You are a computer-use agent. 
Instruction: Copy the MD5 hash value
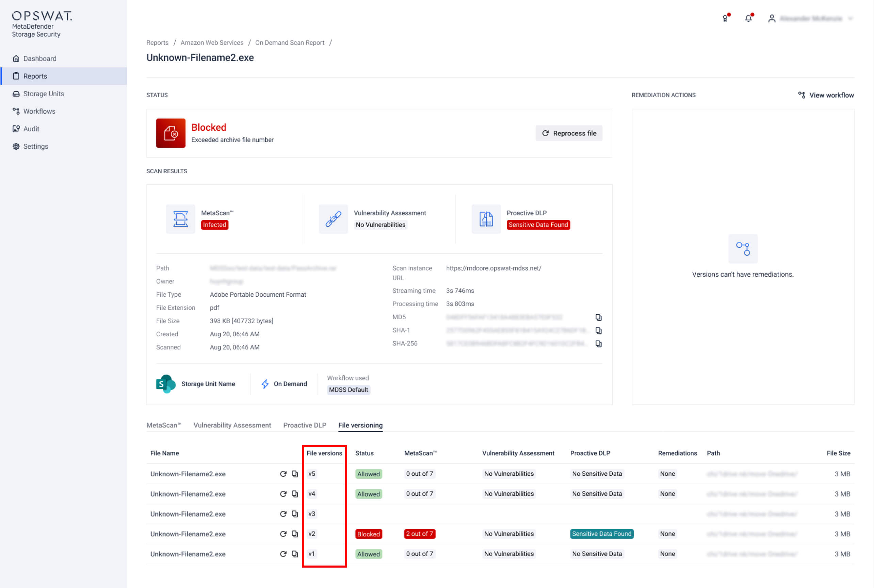click(598, 317)
